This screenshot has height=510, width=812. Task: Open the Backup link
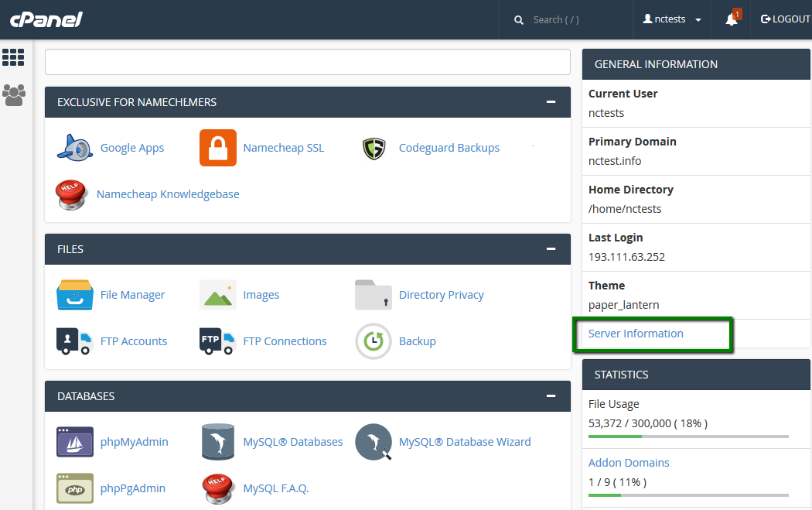(418, 341)
